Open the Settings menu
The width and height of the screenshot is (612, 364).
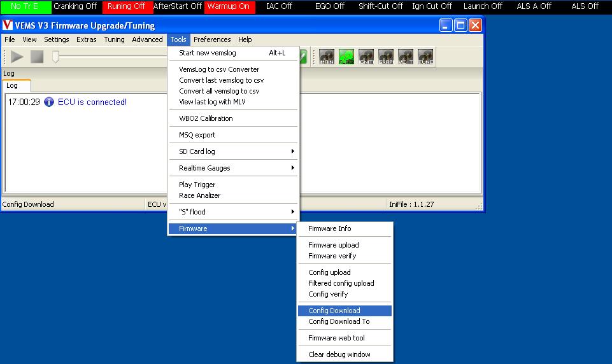pos(57,39)
